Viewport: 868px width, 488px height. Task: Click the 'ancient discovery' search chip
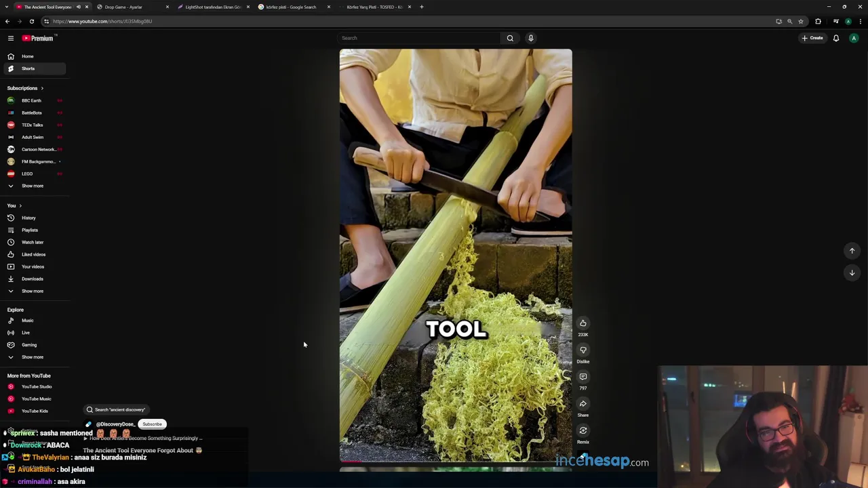[115, 409]
